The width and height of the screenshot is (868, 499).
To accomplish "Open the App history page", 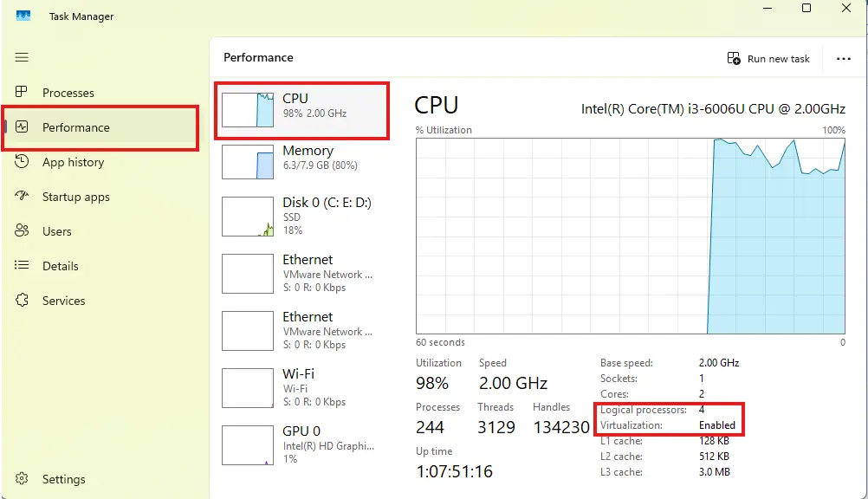I will click(73, 162).
